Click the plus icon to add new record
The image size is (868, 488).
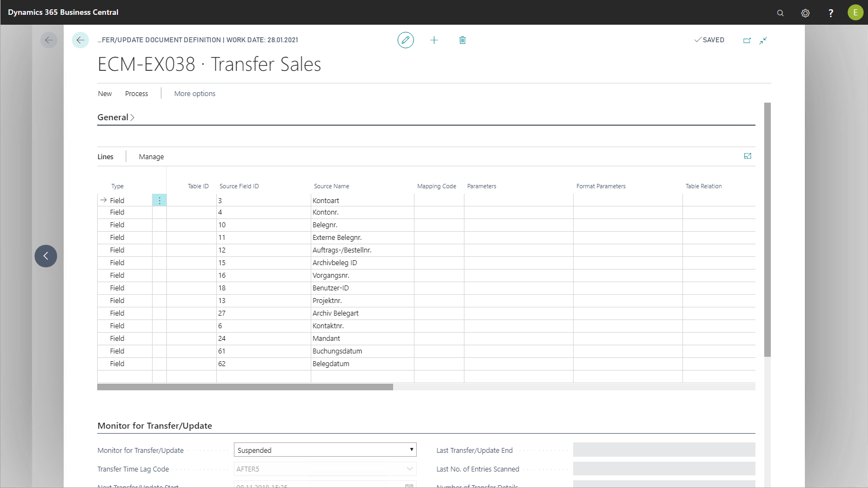(434, 40)
